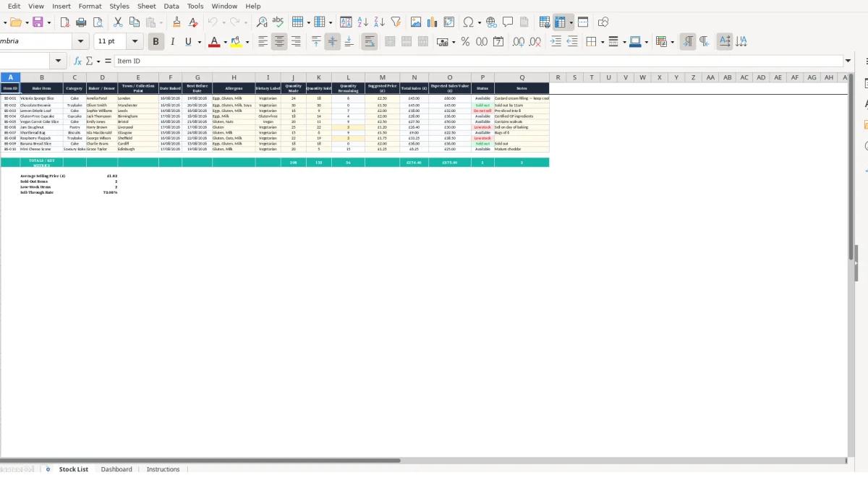Toggle Freeze Rows and Columns
The height and width of the screenshot is (488, 868).
[561, 22]
